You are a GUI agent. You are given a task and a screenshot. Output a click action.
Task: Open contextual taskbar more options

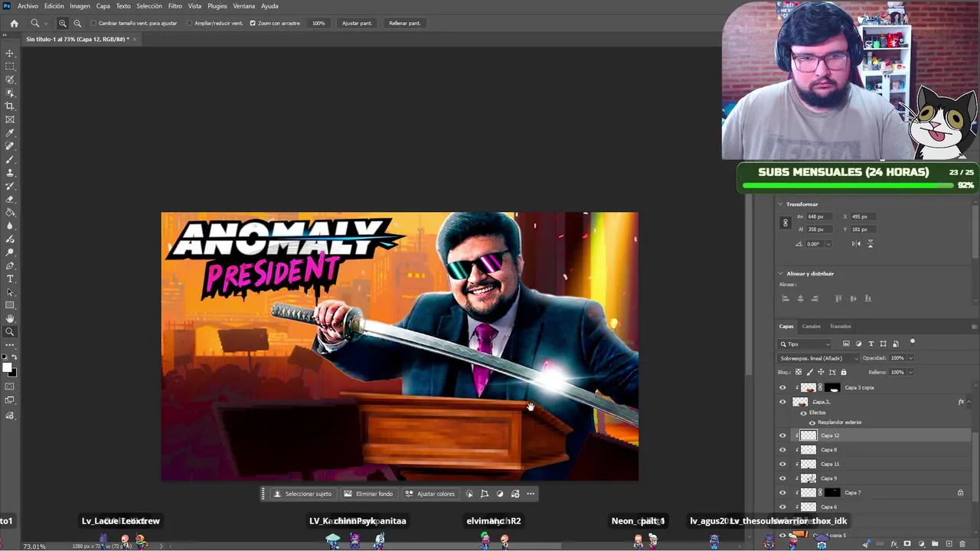tap(531, 494)
